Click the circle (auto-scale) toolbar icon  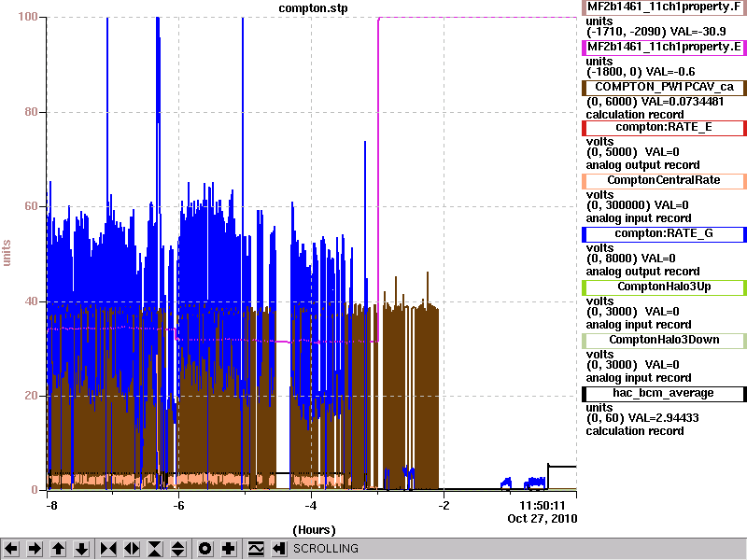(x=204, y=549)
